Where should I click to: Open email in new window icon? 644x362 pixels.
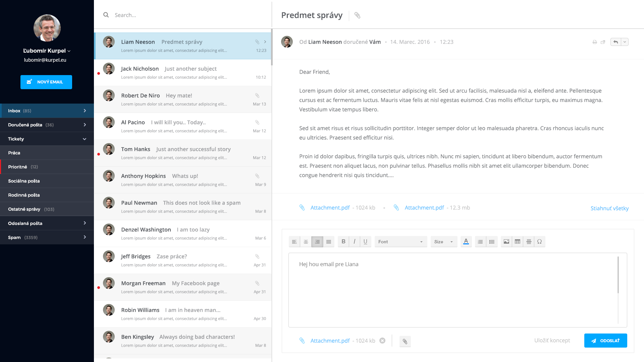pyautogui.click(x=603, y=42)
